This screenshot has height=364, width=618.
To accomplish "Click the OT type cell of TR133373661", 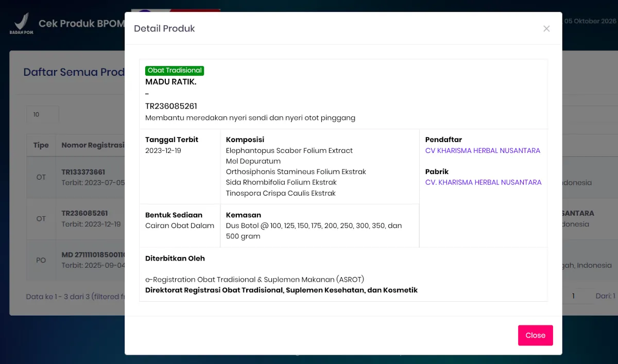I will point(41,177).
